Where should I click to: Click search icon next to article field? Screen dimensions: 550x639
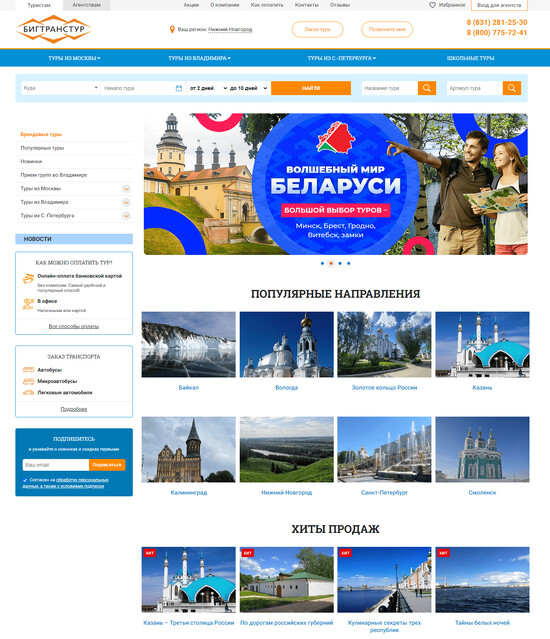[x=512, y=88]
